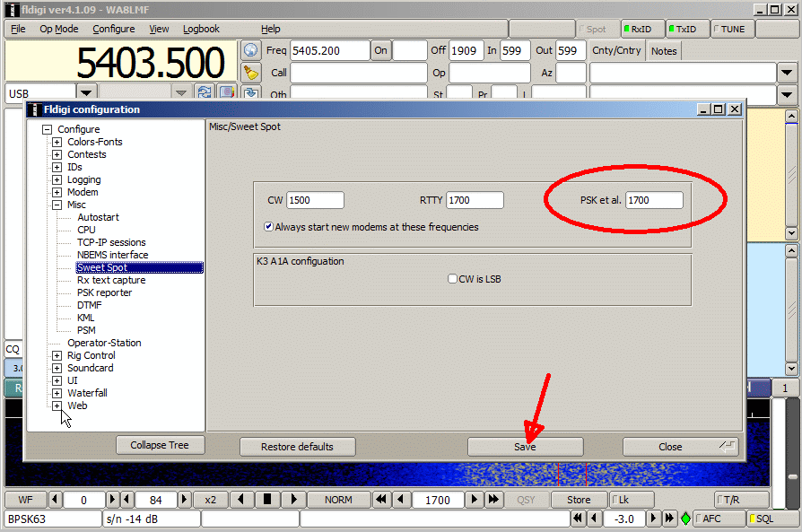Toggle the Lk lock button
Screen dimensions: 802x532
(632, 500)
